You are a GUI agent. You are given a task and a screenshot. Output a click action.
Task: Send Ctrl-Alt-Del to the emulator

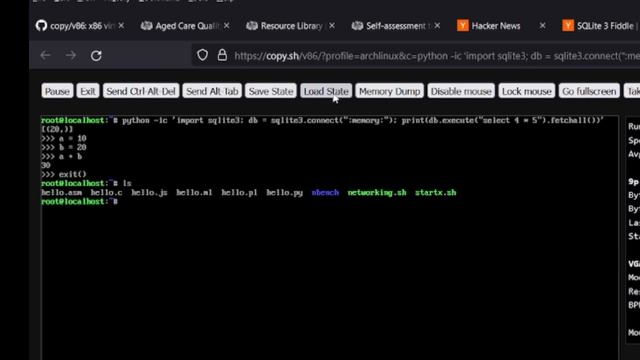[141, 91]
